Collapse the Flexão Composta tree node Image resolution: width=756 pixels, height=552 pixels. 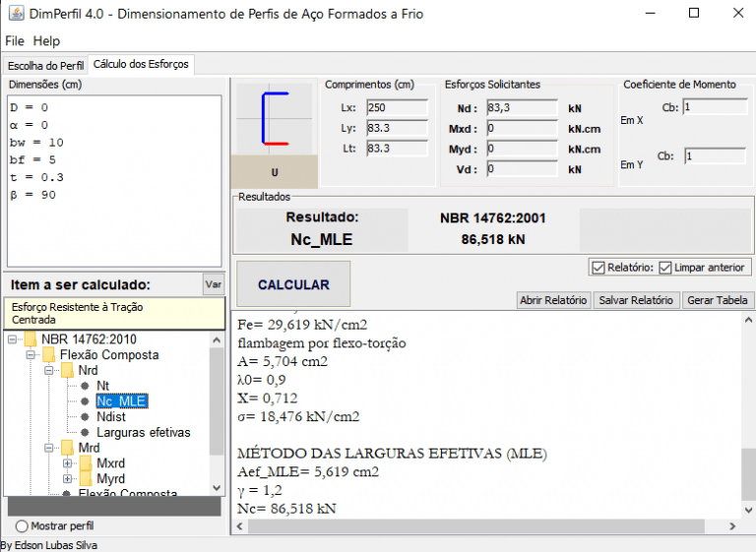tap(31, 355)
